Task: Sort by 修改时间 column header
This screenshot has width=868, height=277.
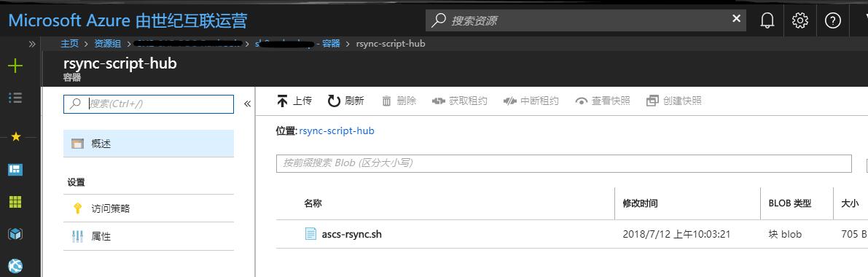Action: click(x=641, y=203)
